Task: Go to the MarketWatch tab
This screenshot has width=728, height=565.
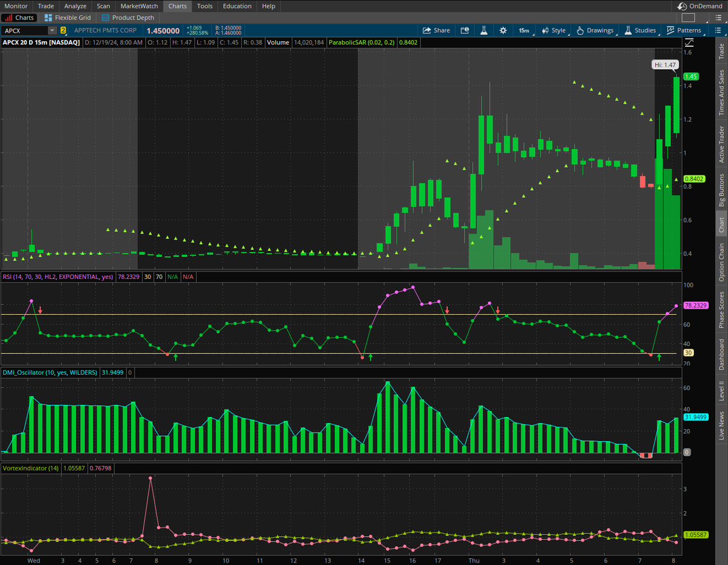Action: [139, 6]
